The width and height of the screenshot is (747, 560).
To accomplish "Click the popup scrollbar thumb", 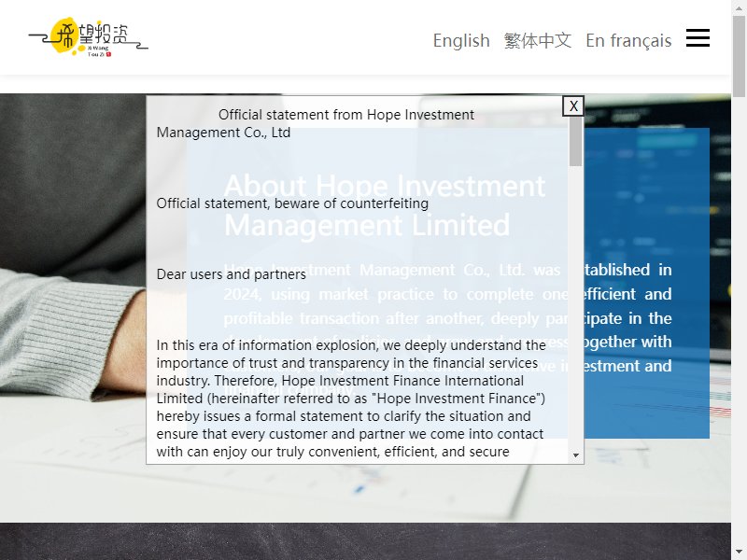I will point(575,142).
